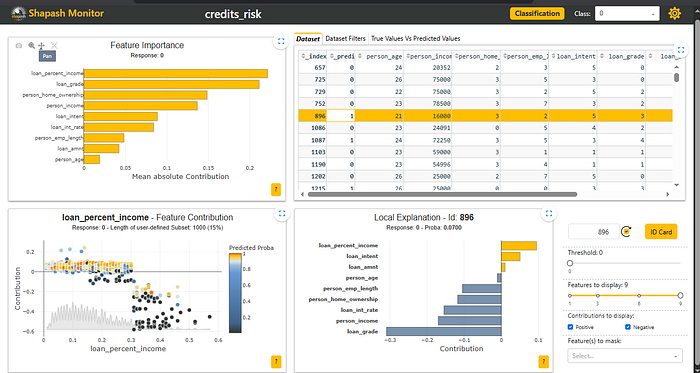Click the loan_grade bar in Feature Importance
The width and height of the screenshot is (700, 373).
(171, 84)
